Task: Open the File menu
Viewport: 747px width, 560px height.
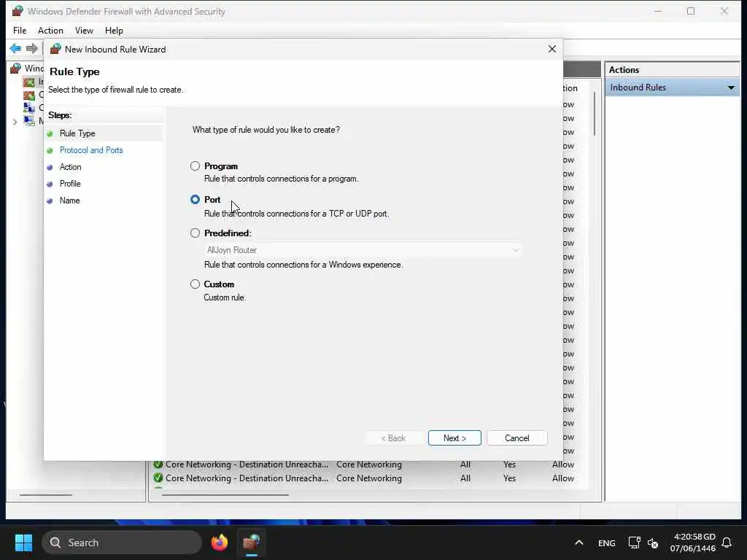Action: pyautogui.click(x=20, y=31)
